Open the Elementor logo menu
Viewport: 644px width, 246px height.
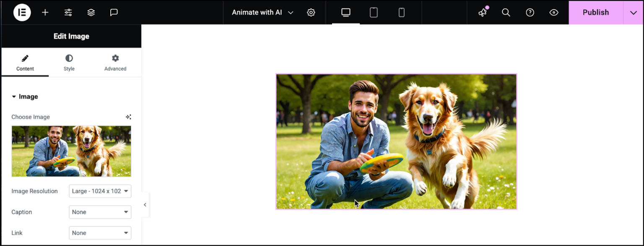coord(22,12)
